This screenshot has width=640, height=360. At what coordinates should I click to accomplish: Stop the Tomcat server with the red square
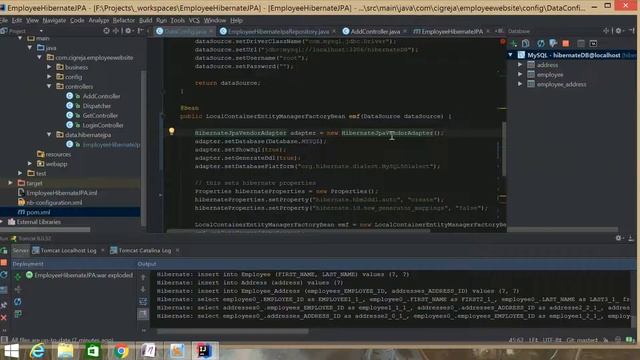[4, 263]
